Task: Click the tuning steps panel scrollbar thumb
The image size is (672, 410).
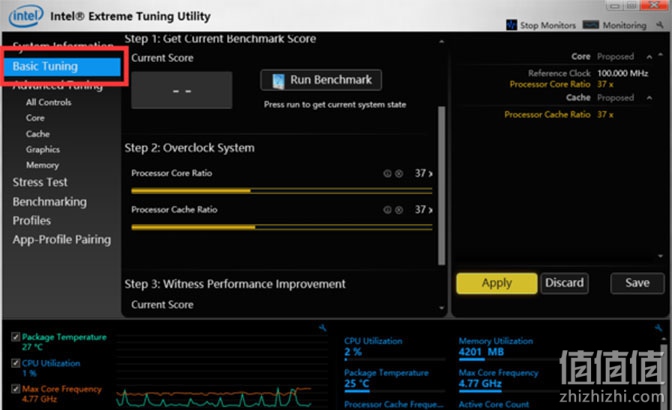Action: (441, 186)
